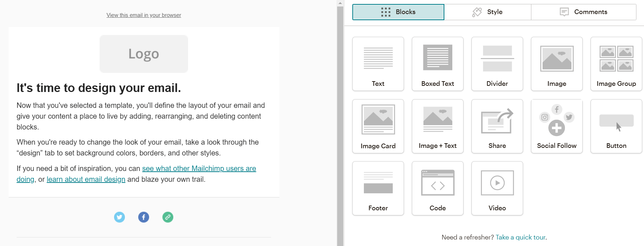The height and width of the screenshot is (246, 644).
Task: Select the Boxed Text block
Action: [x=438, y=64]
